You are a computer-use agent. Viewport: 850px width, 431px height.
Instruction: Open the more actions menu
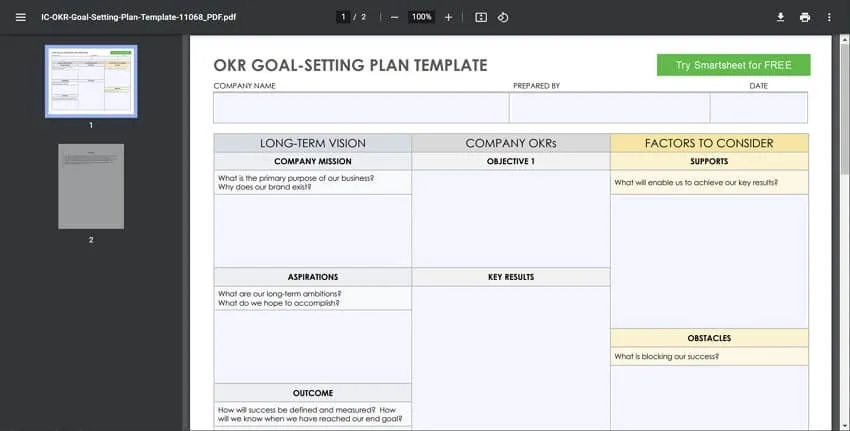pyautogui.click(x=829, y=17)
